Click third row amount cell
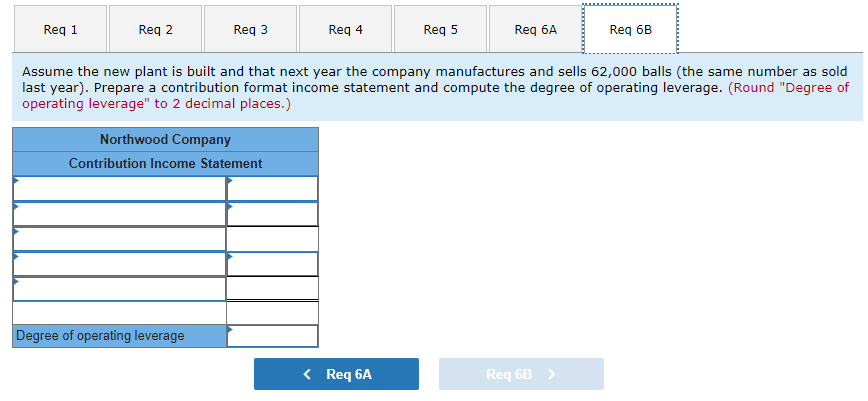 point(272,239)
